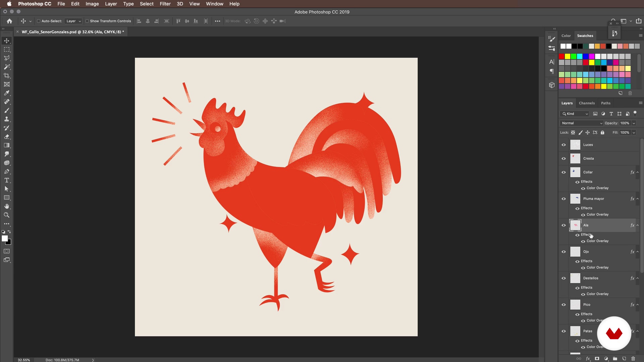This screenshot has width=644, height=362.
Task: Hide the Luces layer
Action: click(x=563, y=145)
